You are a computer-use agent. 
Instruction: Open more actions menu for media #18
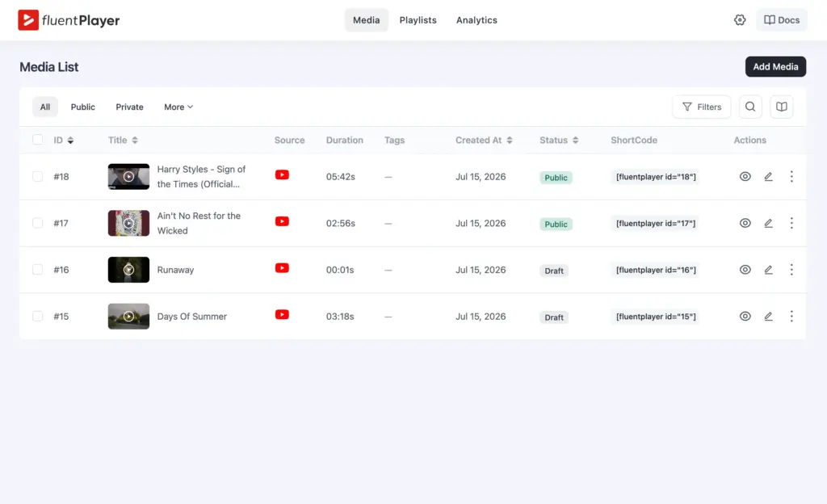point(791,177)
